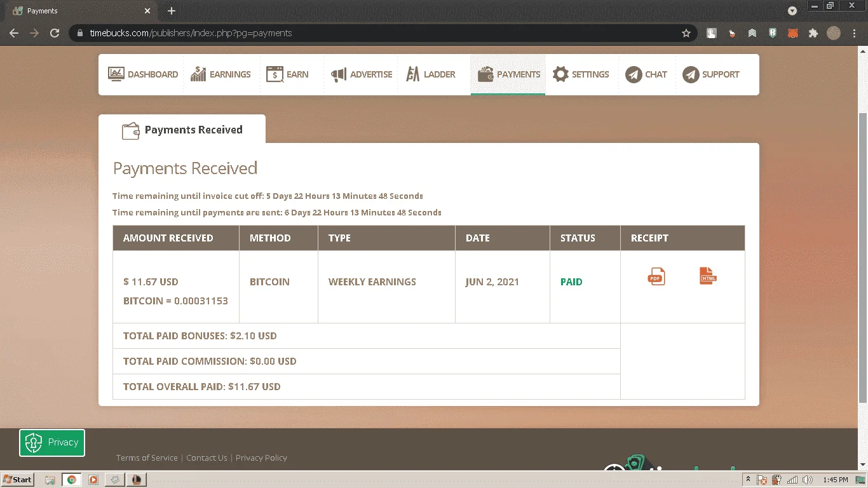This screenshot has height=488, width=868.
Task: Open the Dashboard menu item
Action: pyautogui.click(x=143, y=74)
